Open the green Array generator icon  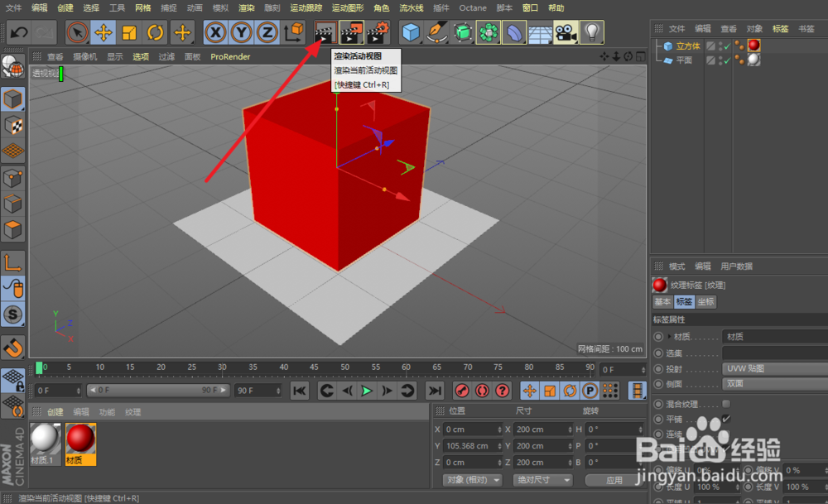(x=489, y=33)
